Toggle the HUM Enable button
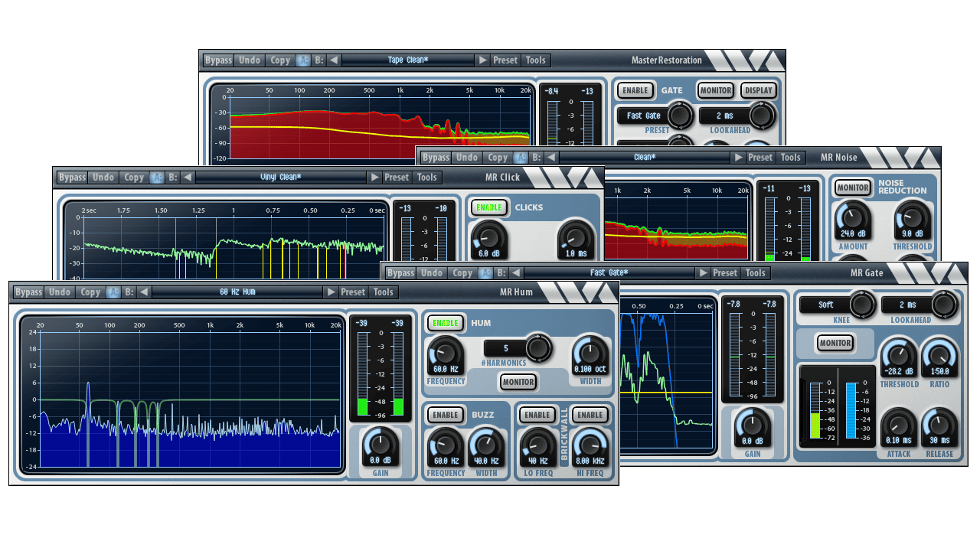The width and height of the screenshot is (980, 551). pos(446,323)
